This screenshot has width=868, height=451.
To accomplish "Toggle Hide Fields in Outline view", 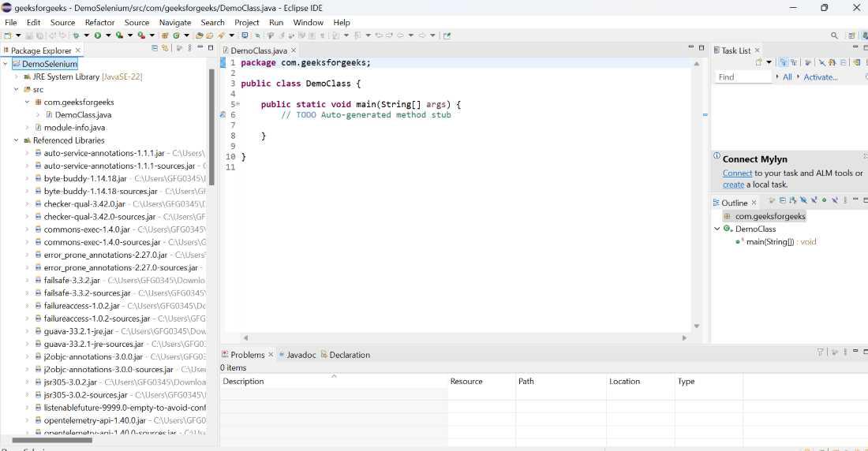I will tap(804, 200).
